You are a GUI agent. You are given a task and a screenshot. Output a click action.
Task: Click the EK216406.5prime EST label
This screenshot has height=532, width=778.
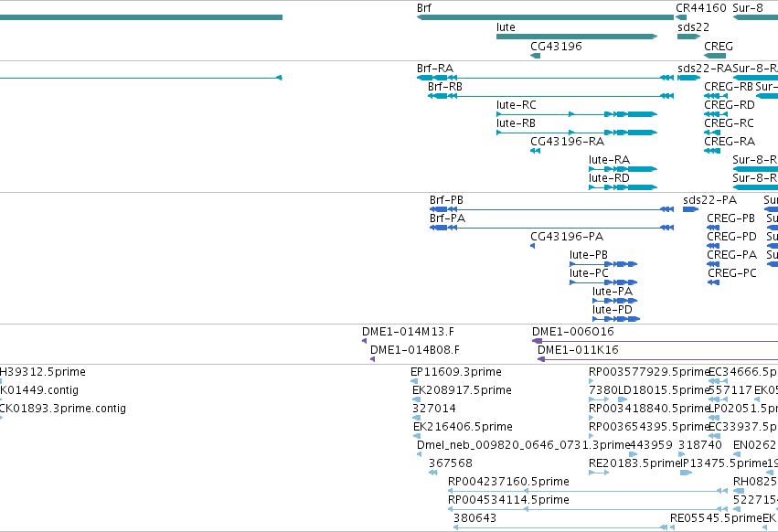(x=463, y=427)
